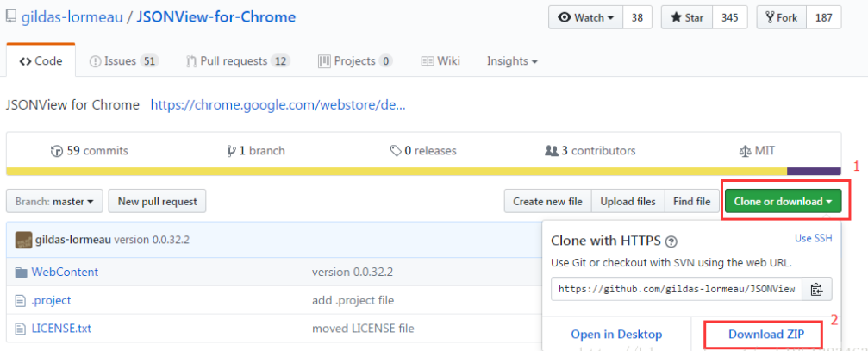The height and width of the screenshot is (351, 868).
Task: Open the Pull requests tab
Action: 238,61
